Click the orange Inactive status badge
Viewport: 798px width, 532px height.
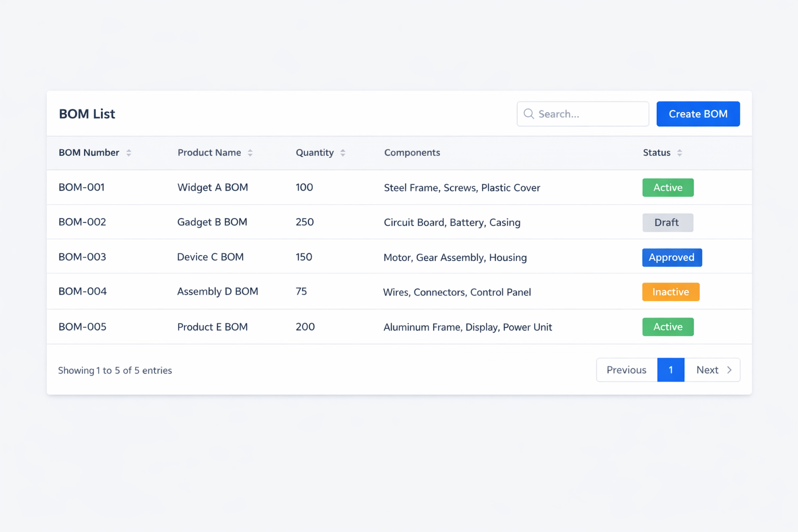tap(670, 292)
